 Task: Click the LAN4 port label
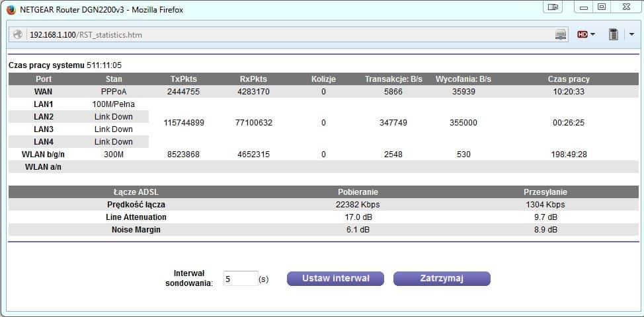(x=44, y=142)
